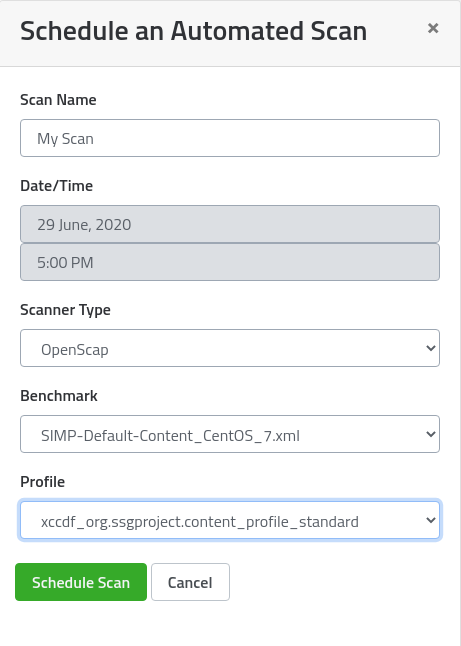Open the Benchmark dropdown with SIMP-Default-Content_CentOS_7.xml
461x646 pixels.
coord(230,434)
